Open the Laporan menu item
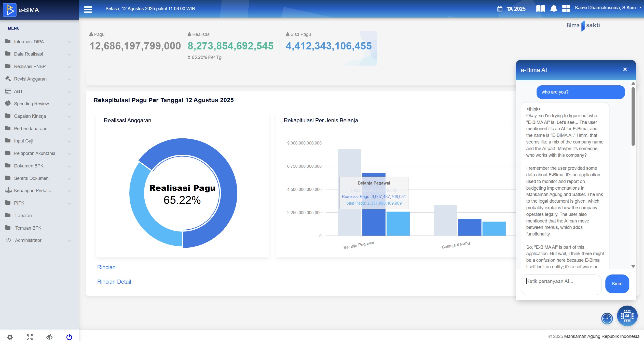The width and height of the screenshot is (644, 341). pos(23,216)
